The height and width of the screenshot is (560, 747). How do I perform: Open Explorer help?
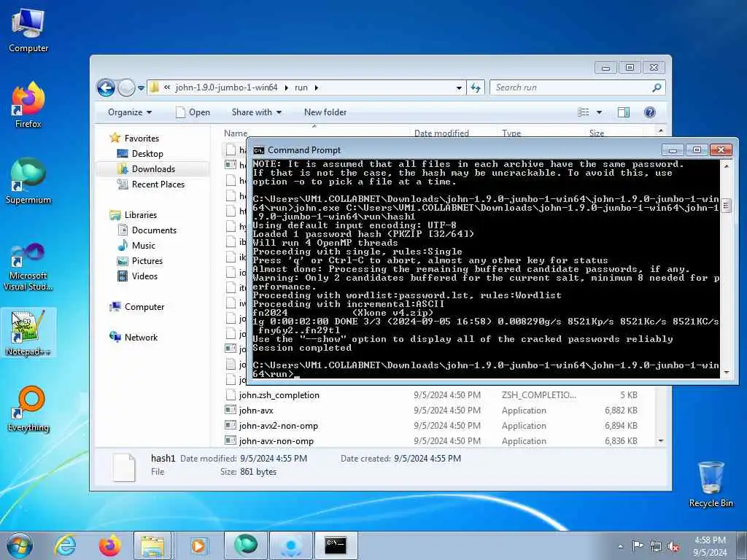(650, 112)
